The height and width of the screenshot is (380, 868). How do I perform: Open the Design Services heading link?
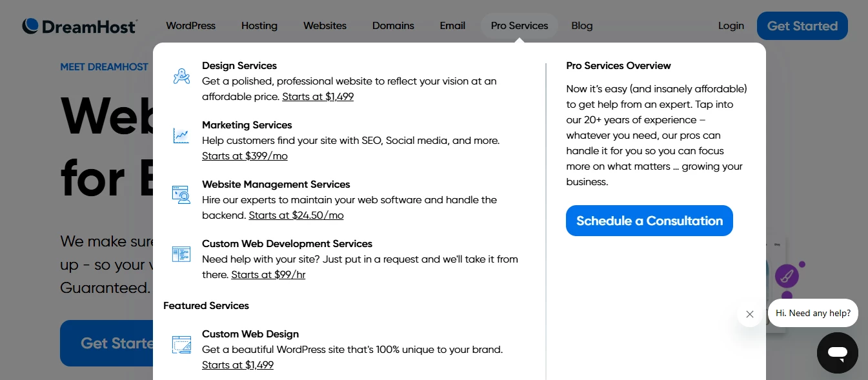click(239, 66)
